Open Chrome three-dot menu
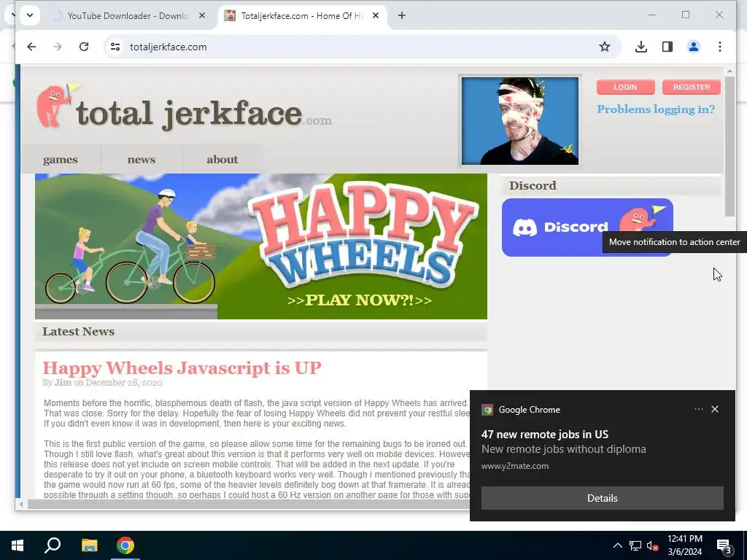This screenshot has height=560, width=747. (x=720, y=47)
